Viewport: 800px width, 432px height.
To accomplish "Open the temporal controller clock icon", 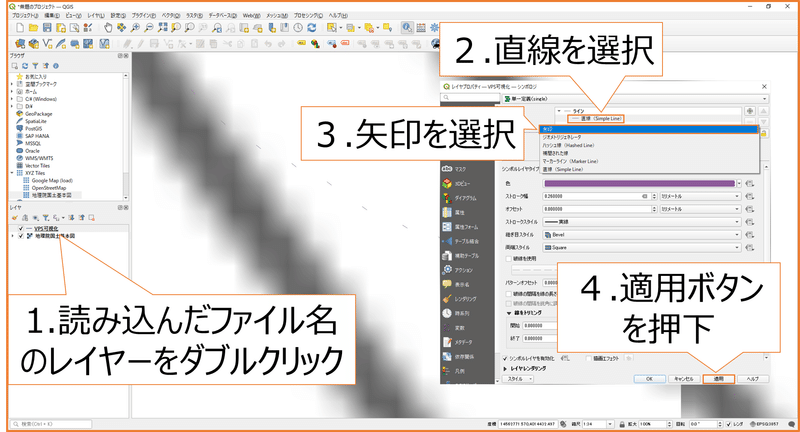I will [298, 28].
